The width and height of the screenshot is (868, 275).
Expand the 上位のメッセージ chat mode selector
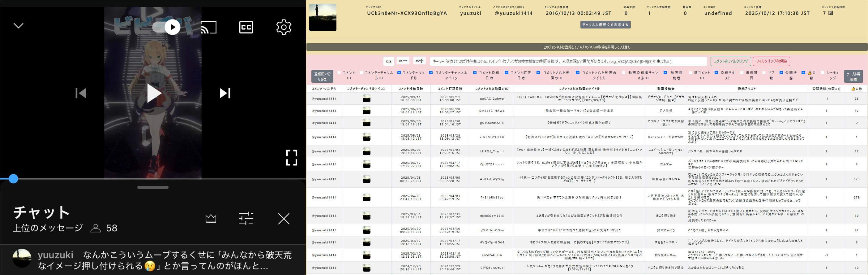pyautogui.click(x=48, y=228)
